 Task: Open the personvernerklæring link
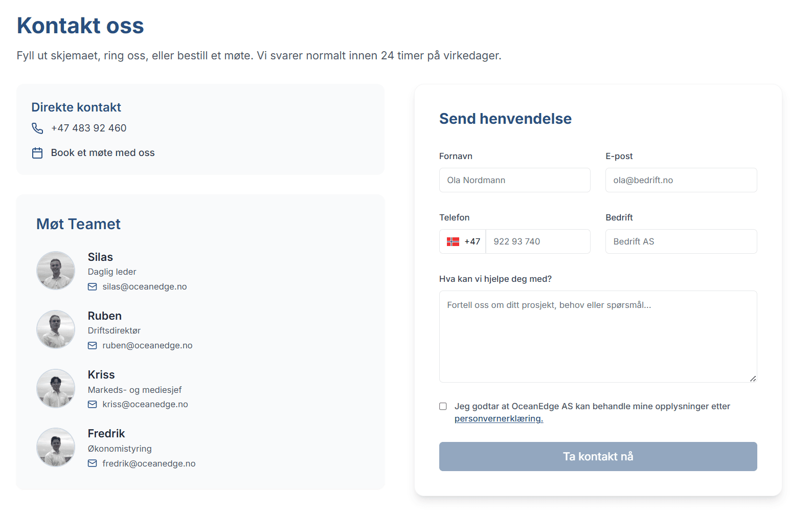pos(499,418)
